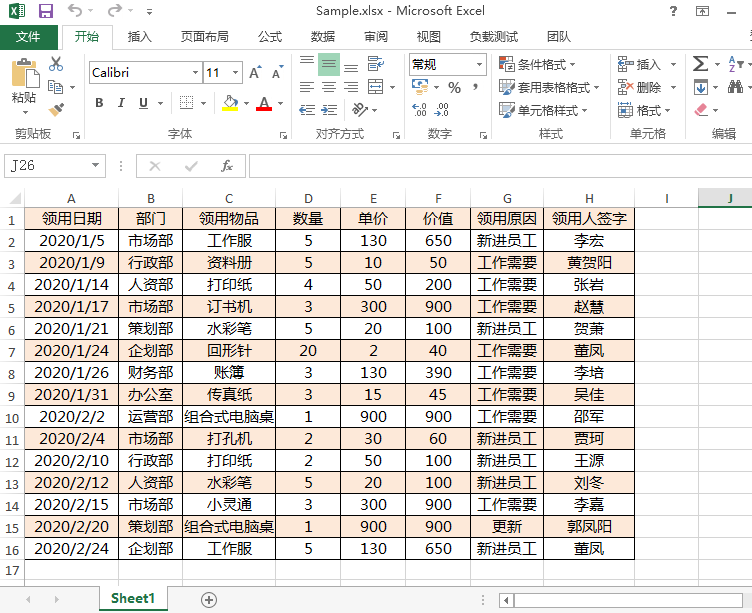Open the 常规 number format dropdown
The width and height of the screenshot is (752, 613).
tap(479, 64)
